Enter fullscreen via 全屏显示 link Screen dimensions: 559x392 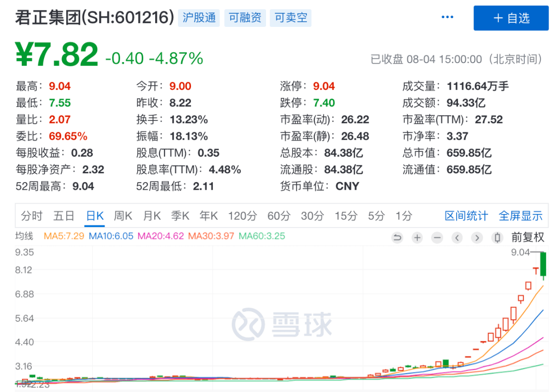click(521, 216)
